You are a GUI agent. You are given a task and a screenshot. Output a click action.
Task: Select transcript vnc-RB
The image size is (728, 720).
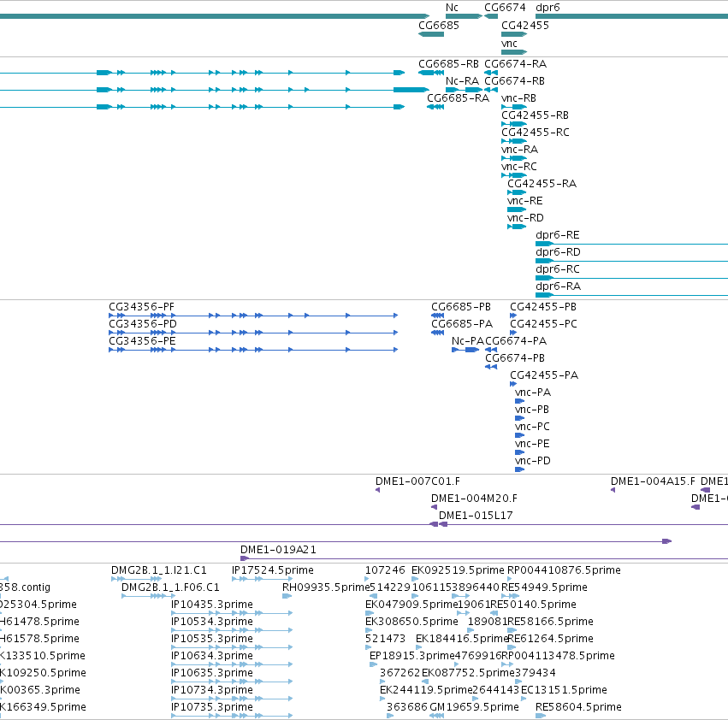tap(518, 98)
